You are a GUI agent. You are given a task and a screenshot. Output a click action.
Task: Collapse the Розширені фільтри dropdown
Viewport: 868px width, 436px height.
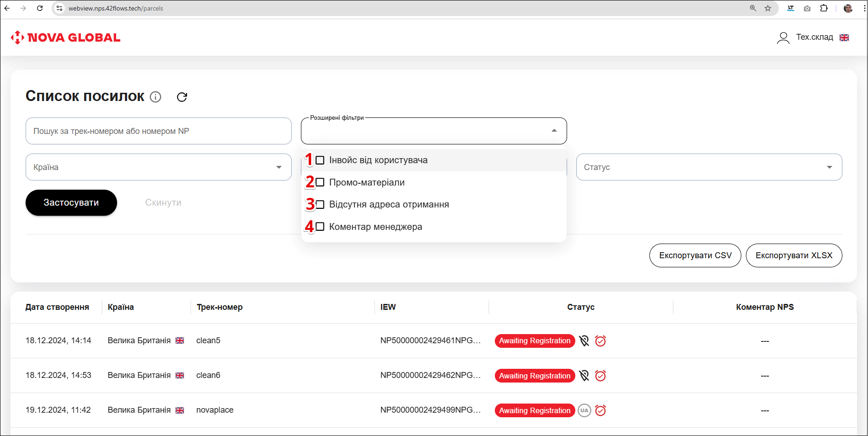coord(554,131)
